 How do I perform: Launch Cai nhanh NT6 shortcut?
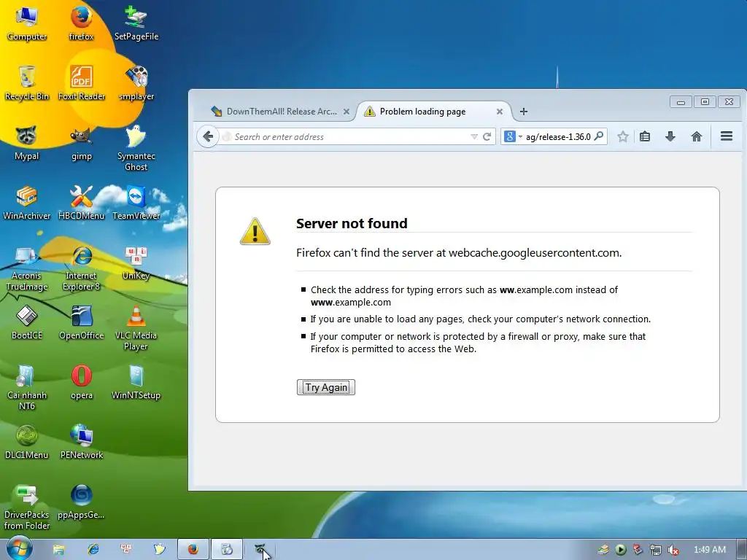27,387
